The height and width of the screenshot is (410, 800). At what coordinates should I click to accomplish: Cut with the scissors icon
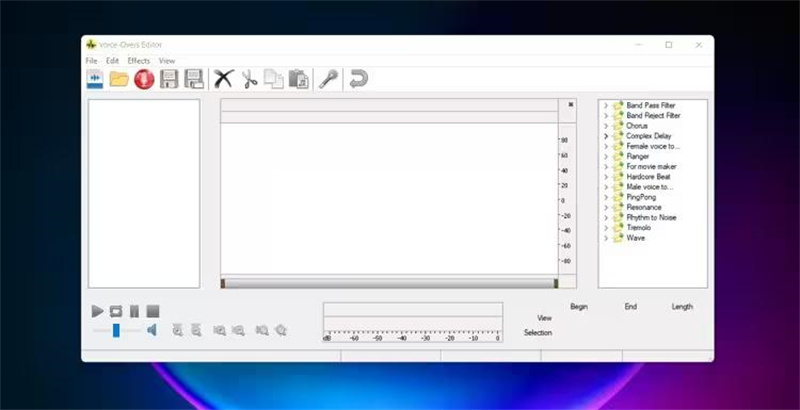tap(249, 79)
